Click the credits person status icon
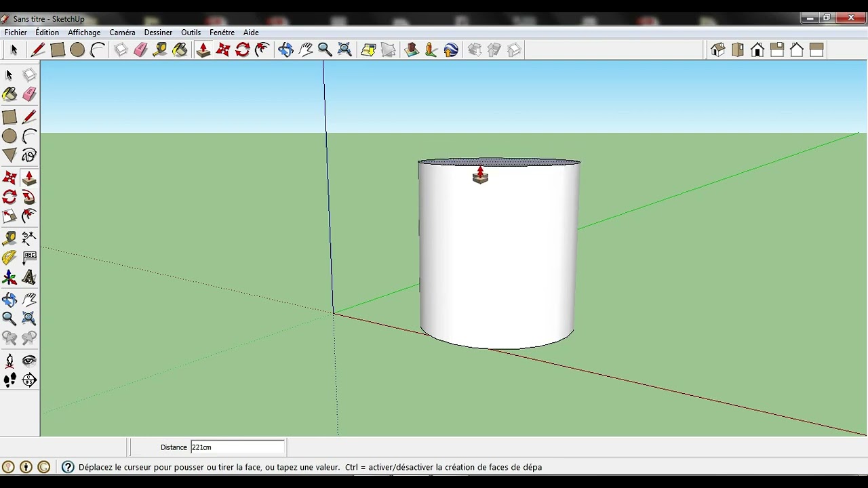Image resolution: width=868 pixels, height=488 pixels. [26, 467]
